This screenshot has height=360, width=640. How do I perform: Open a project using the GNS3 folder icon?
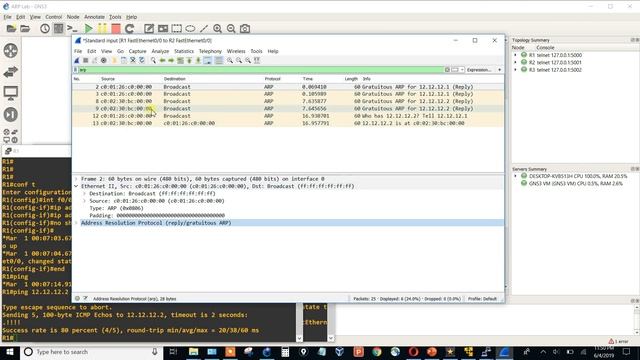point(25,29)
